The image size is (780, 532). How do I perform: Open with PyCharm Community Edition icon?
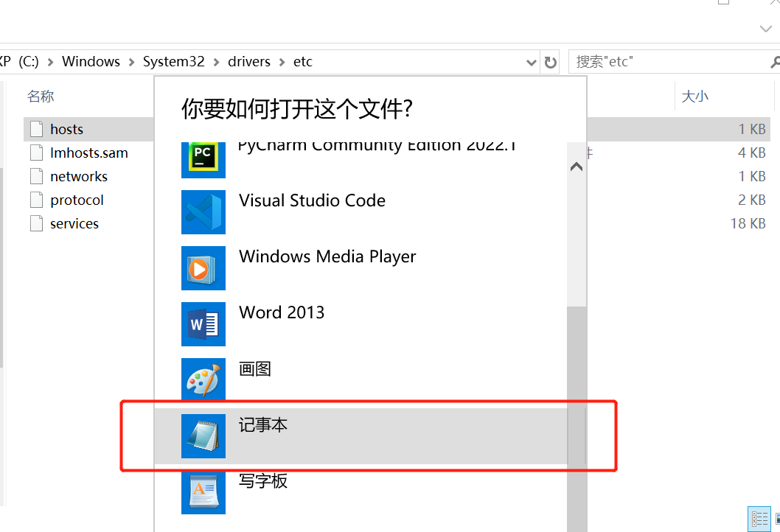point(203,160)
